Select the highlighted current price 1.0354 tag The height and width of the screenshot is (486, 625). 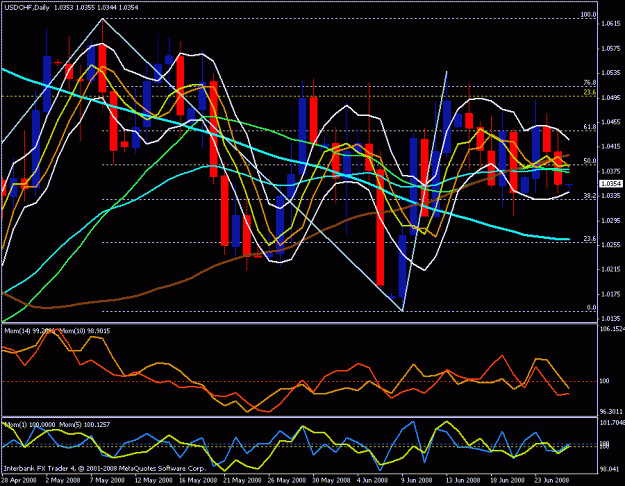click(x=611, y=183)
